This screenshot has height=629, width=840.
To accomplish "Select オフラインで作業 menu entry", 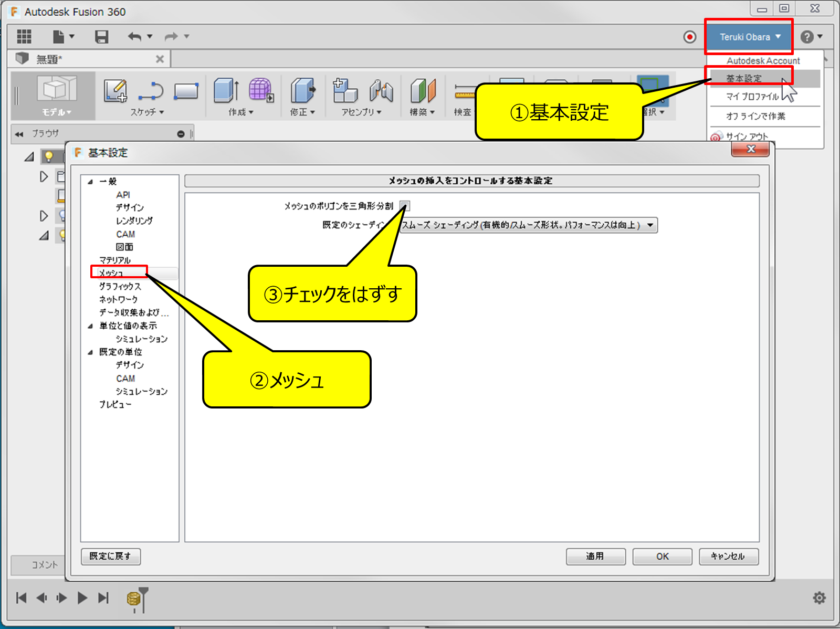I will click(x=755, y=116).
